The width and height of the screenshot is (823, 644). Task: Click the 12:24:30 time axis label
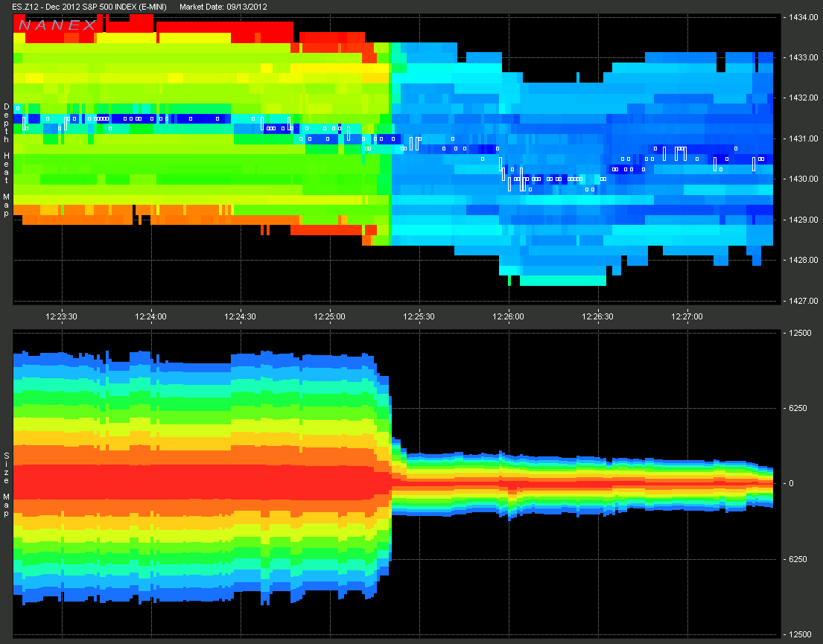[x=240, y=316]
